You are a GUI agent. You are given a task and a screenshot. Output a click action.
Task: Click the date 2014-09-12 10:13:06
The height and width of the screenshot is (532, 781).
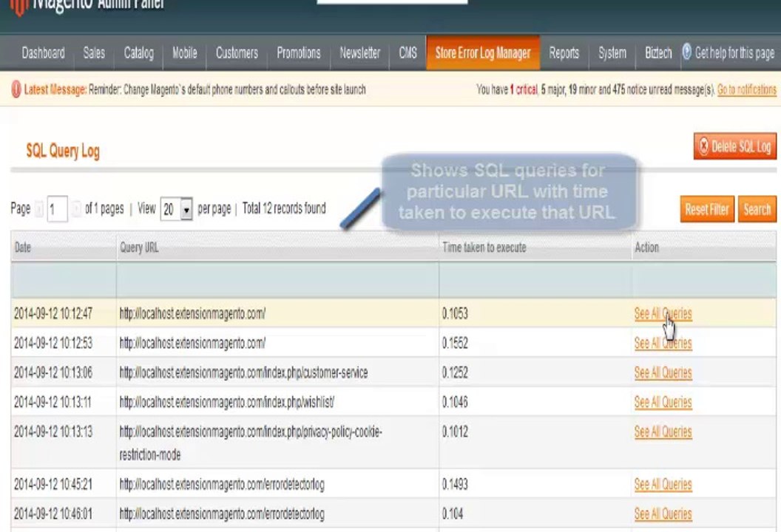click(53, 372)
